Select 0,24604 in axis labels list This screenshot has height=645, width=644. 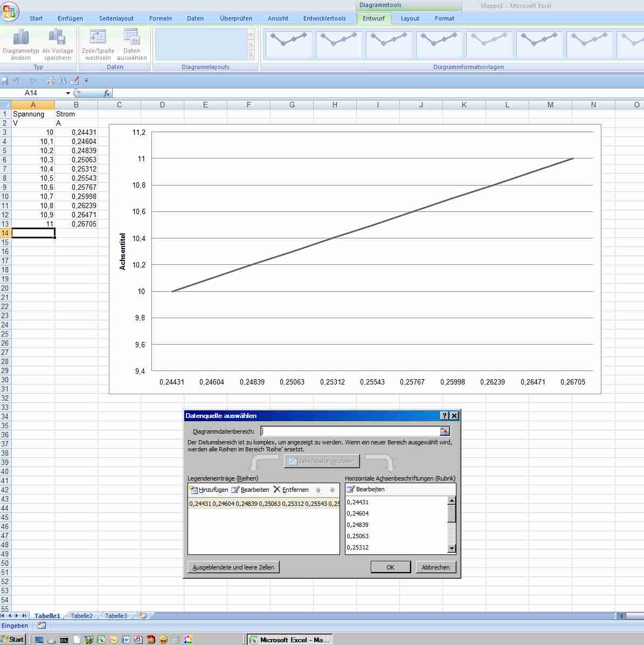(357, 513)
